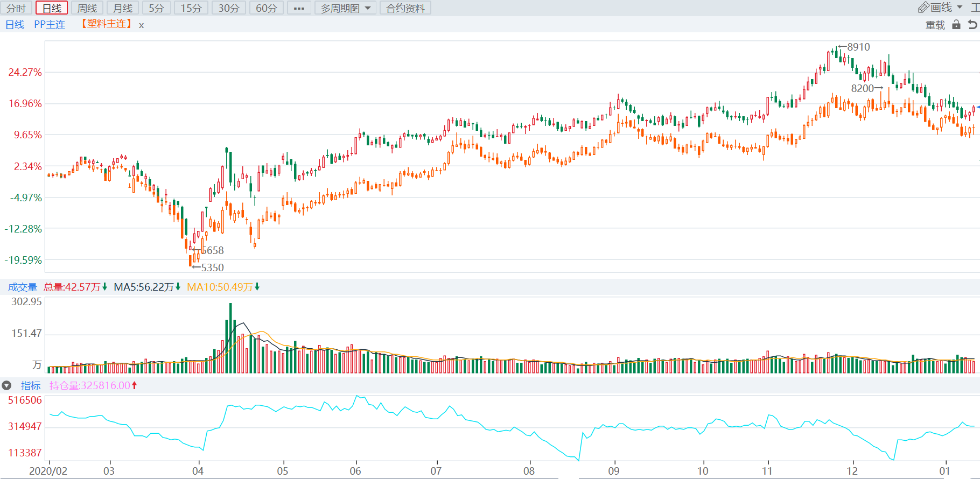Image resolution: width=980 pixels, height=479 pixels.
Task: Toggle the chart lock icon
Action: [956, 25]
